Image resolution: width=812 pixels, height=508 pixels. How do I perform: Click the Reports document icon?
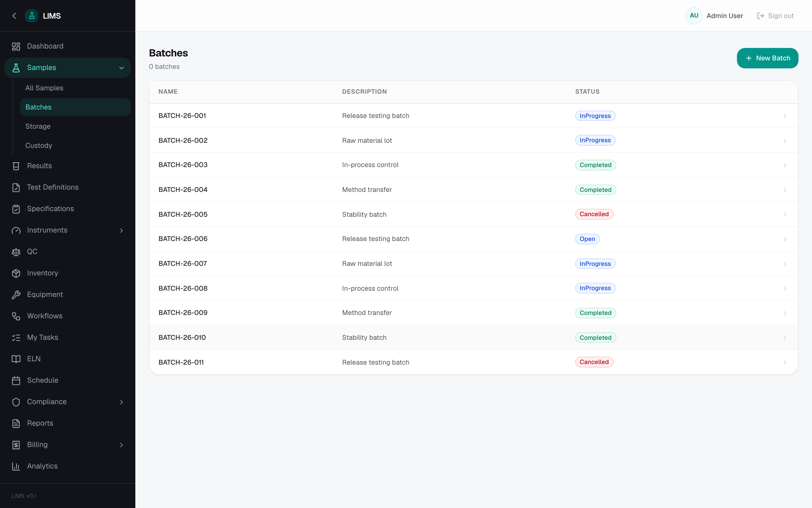(x=16, y=423)
